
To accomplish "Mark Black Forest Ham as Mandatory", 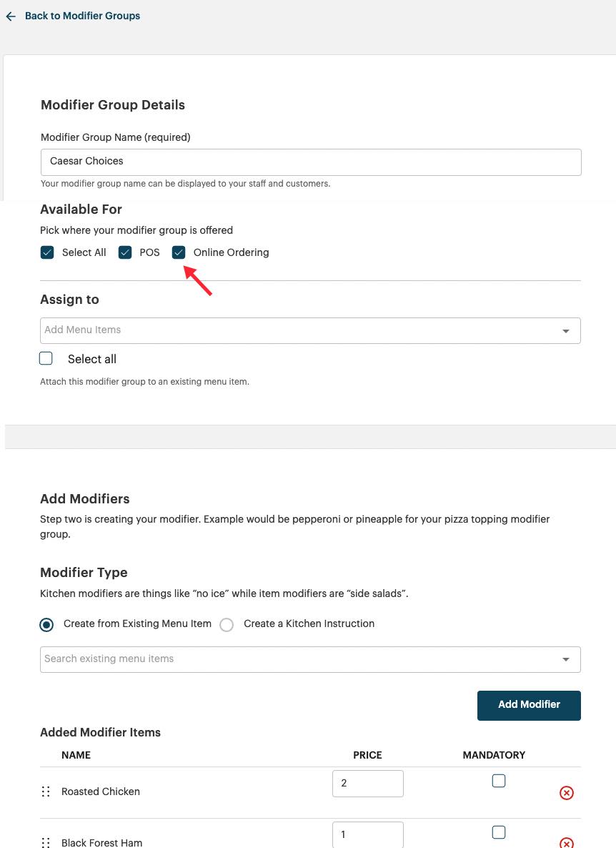I will pos(498,832).
